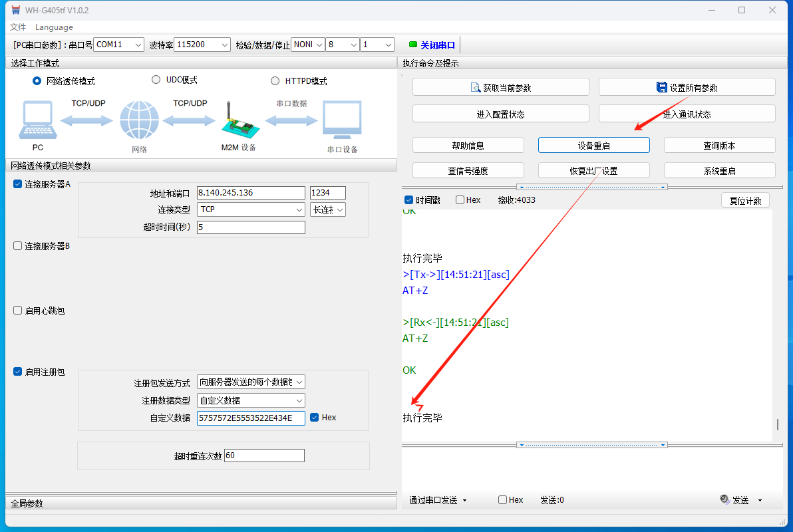
Task: Click 进入配置状态 button
Action: (501, 114)
